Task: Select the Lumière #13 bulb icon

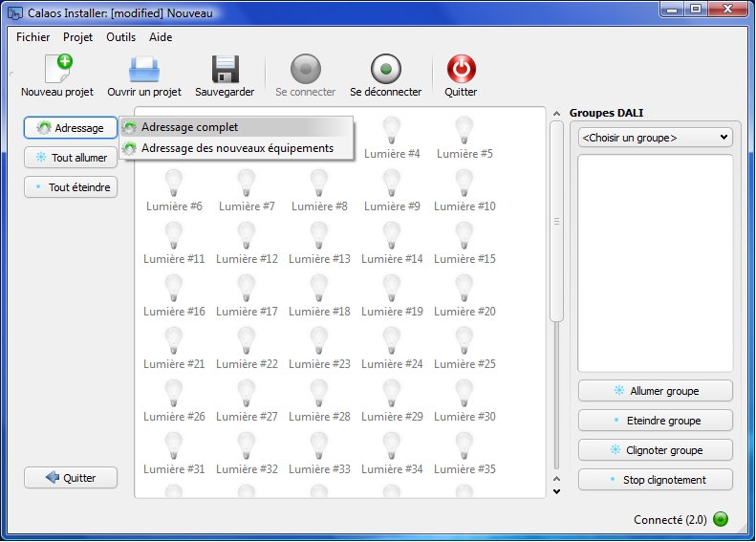Action: click(x=319, y=236)
